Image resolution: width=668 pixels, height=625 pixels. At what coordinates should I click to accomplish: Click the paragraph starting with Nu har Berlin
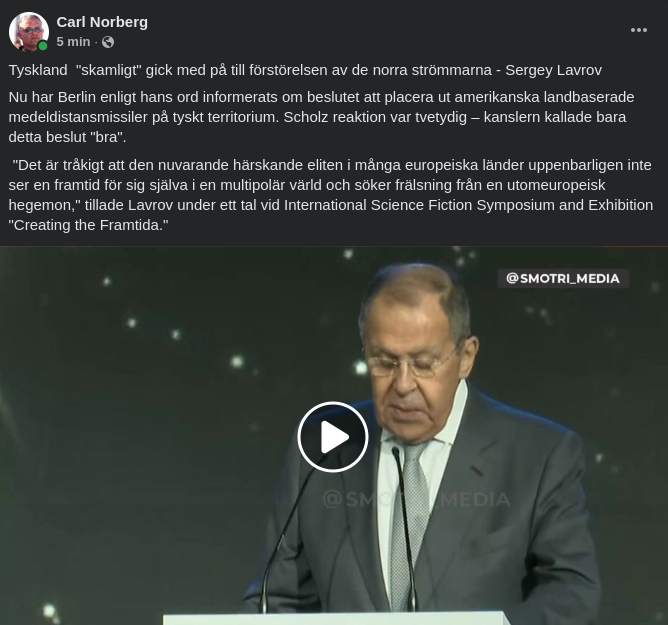pos(321,117)
